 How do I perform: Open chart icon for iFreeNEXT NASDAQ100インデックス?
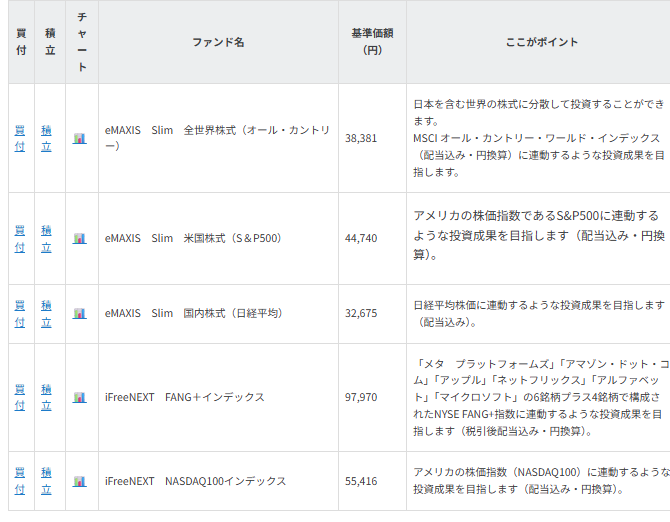coord(79,481)
